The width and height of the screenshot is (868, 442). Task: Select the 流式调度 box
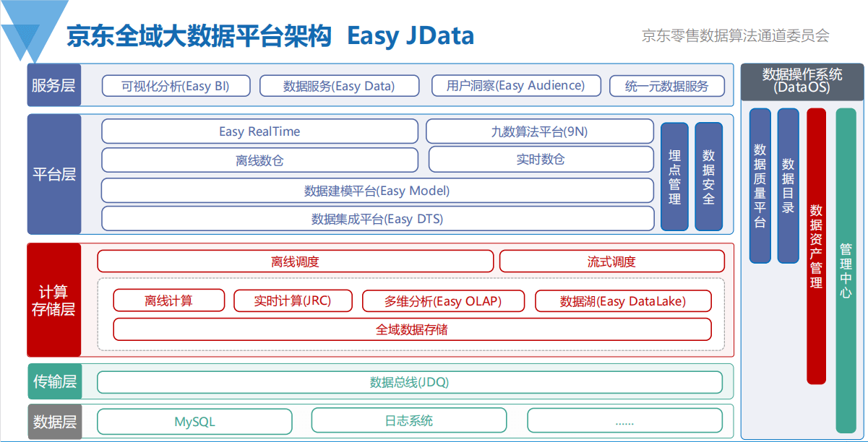[612, 261]
